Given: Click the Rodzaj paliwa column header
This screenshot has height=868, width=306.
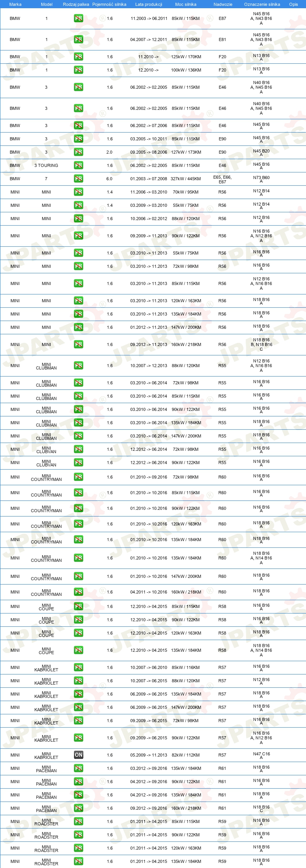Looking at the screenshot, I should [76, 4].
